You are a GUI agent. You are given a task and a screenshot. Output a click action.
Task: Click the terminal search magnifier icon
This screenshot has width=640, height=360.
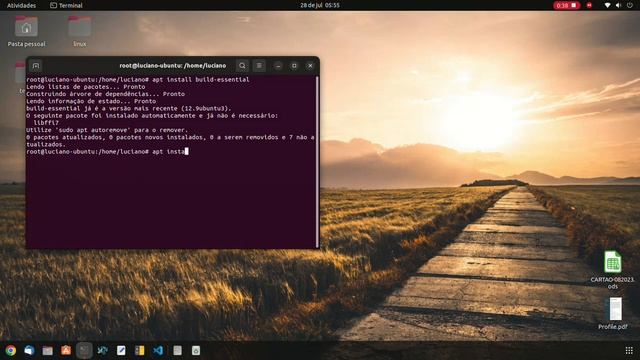(242, 66)
